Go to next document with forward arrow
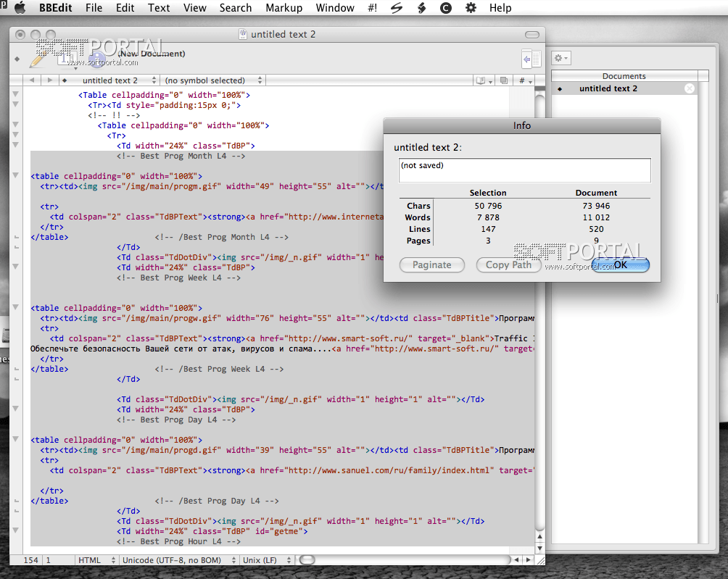The width and height of the screenshot is (728, 579). [50, 80]
